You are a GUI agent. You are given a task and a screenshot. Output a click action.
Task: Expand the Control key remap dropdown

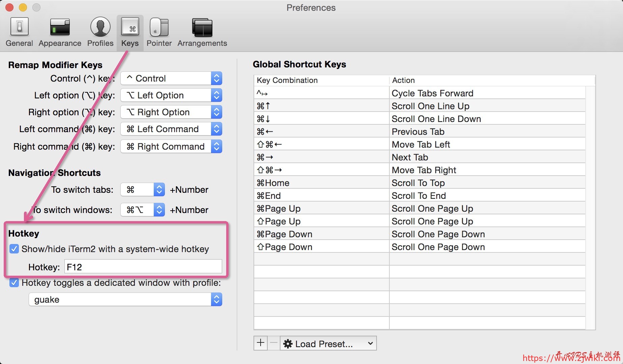171,79
